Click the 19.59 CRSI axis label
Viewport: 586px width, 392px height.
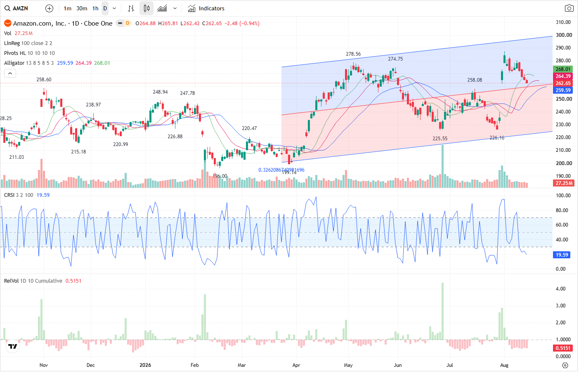[562, 255]
